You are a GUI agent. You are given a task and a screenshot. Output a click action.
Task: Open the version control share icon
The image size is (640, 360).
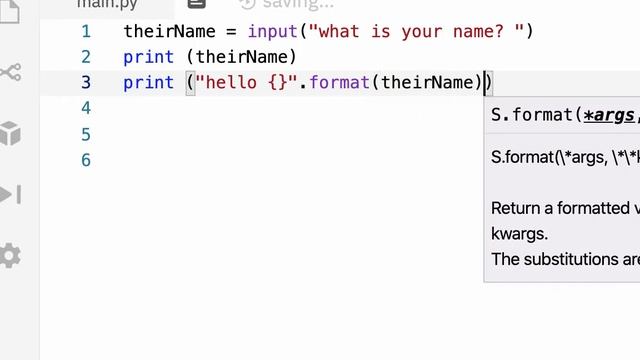point(11,72)
